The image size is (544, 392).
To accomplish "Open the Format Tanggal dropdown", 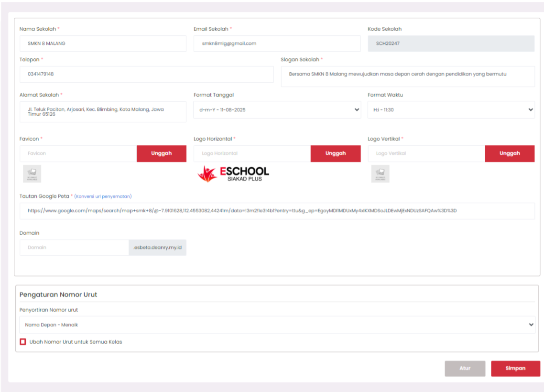I will (x=277, y=110).
